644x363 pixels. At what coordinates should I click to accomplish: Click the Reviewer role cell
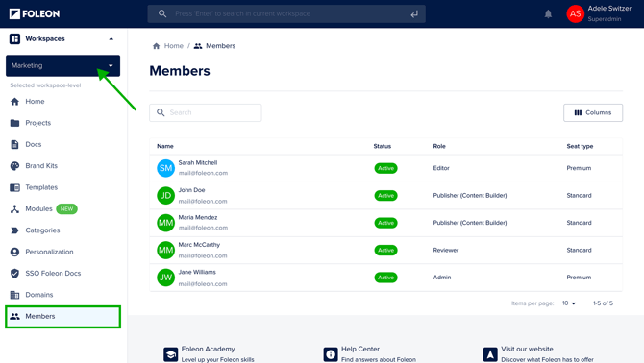coord(446,251)
